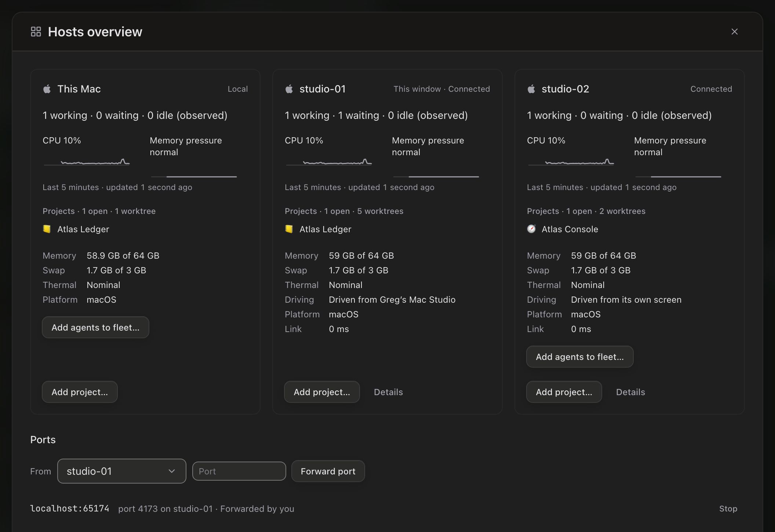Click the Ports section heading
The width and height of the screenshot is (775, 532).
click(x=43, y=440)
